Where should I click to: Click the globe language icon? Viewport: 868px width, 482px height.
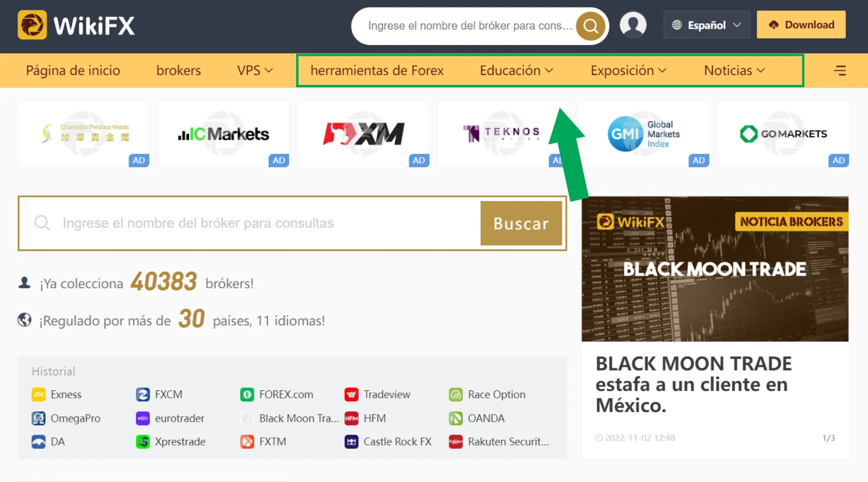[x=677, y=25]
